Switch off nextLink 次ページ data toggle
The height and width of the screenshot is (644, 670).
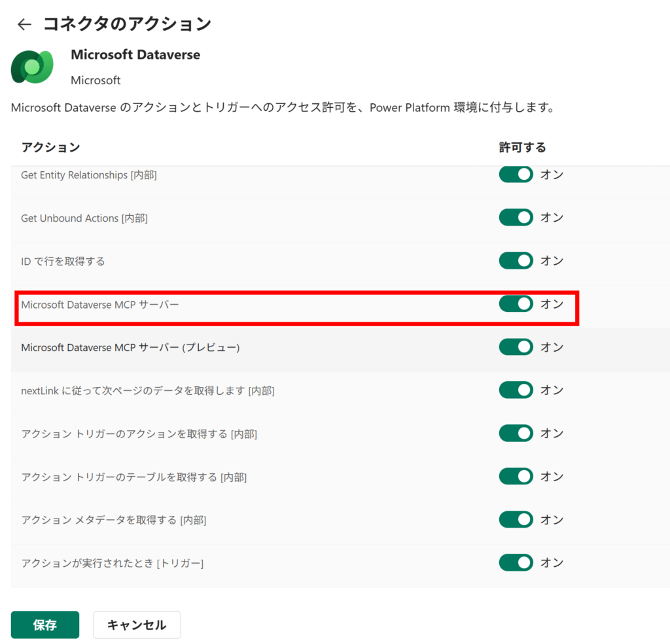[516, 390]
